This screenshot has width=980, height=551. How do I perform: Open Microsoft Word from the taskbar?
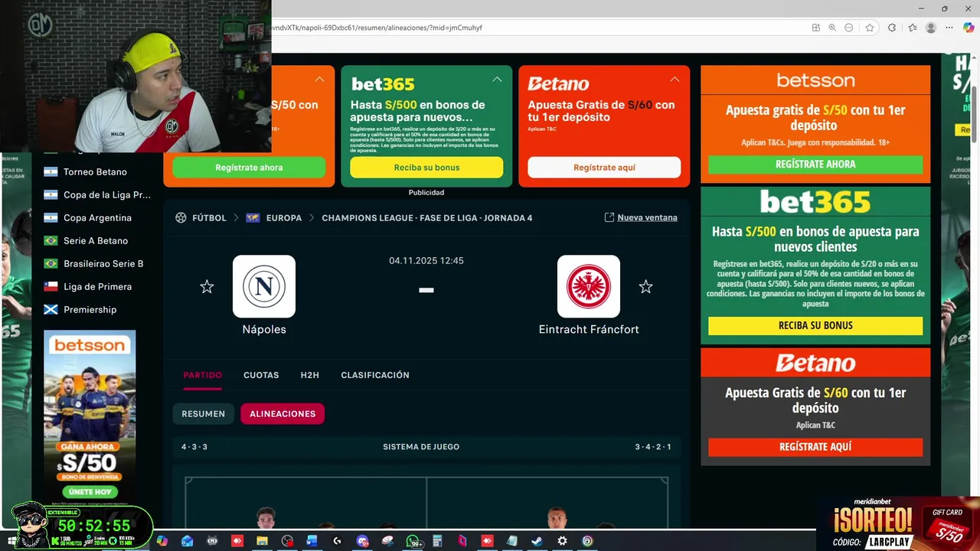(312, 541)
